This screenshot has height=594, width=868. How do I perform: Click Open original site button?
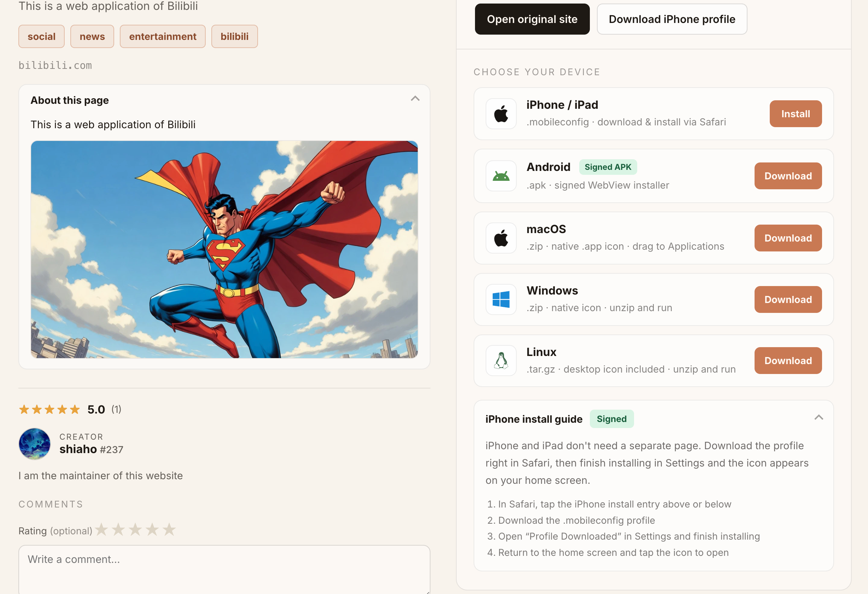(532, 19)
